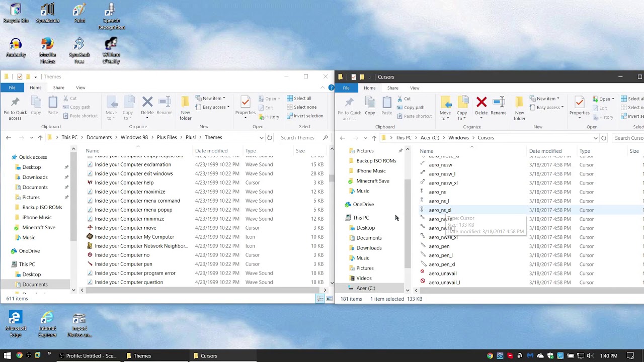Expand Cursors address bar history dropdown
Viewport: 644px width, 362px height.
(595, 138)
